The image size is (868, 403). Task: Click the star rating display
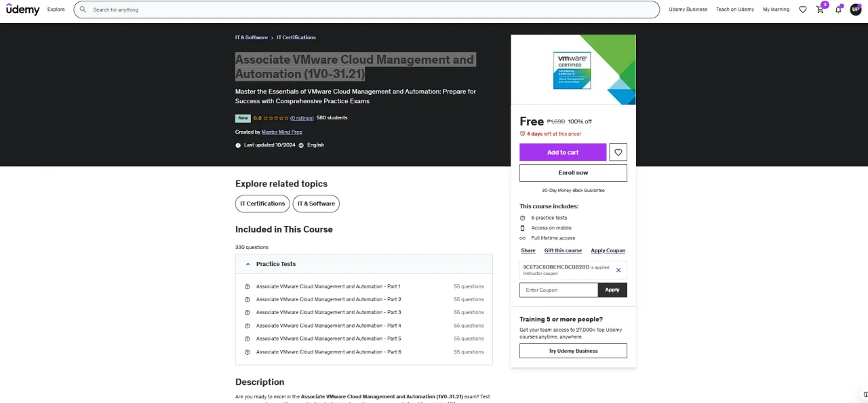click(276, 118)
